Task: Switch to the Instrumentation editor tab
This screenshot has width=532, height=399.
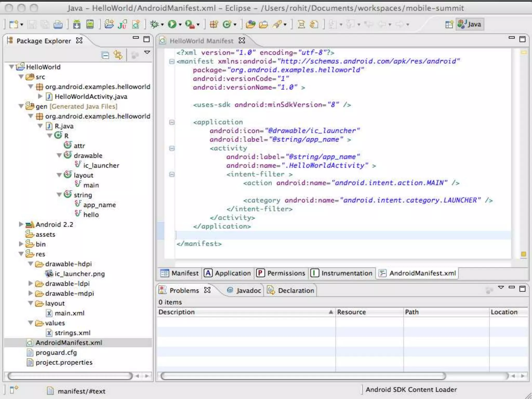Action: coord(342,273)
